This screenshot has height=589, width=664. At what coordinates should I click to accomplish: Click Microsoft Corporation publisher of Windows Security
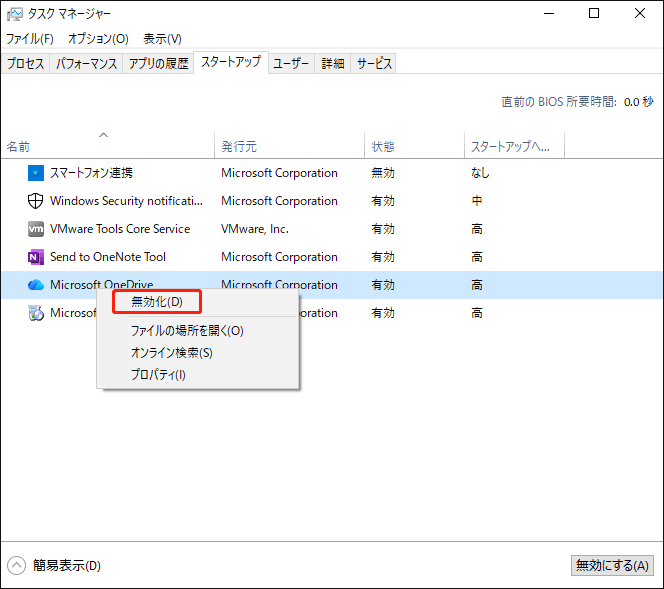pyautogui.click(x=279, y=201)
